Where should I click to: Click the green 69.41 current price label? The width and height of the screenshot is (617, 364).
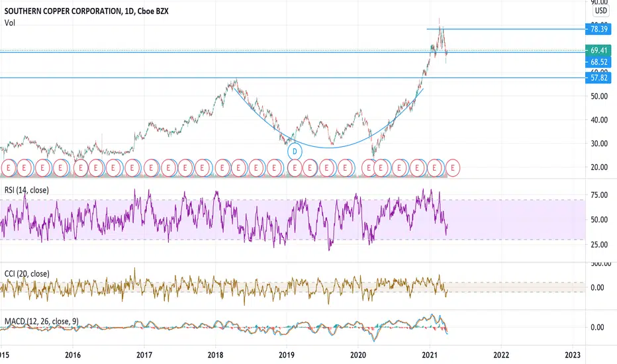[598, 50]
